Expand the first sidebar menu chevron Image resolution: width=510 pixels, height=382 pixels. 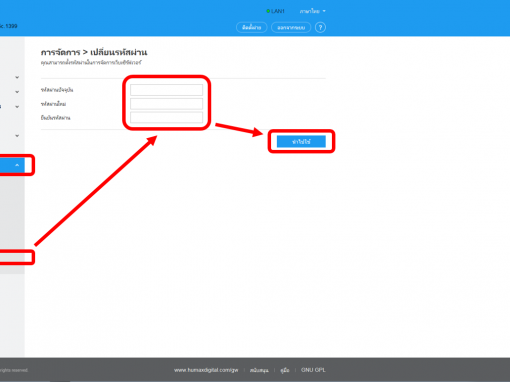17,77
